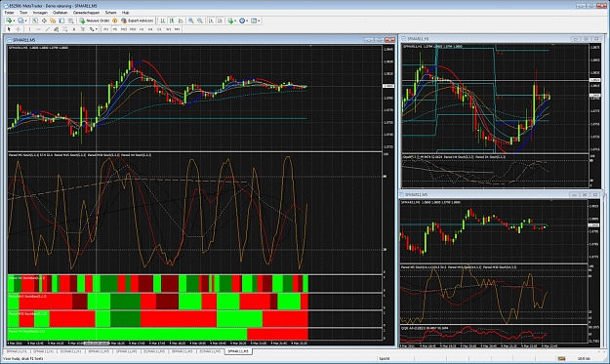Switch chart to MN timeframe
Image resolution: width=610 pixels, height=364 pixels.
pyautogui.click(x=178, y=29)
